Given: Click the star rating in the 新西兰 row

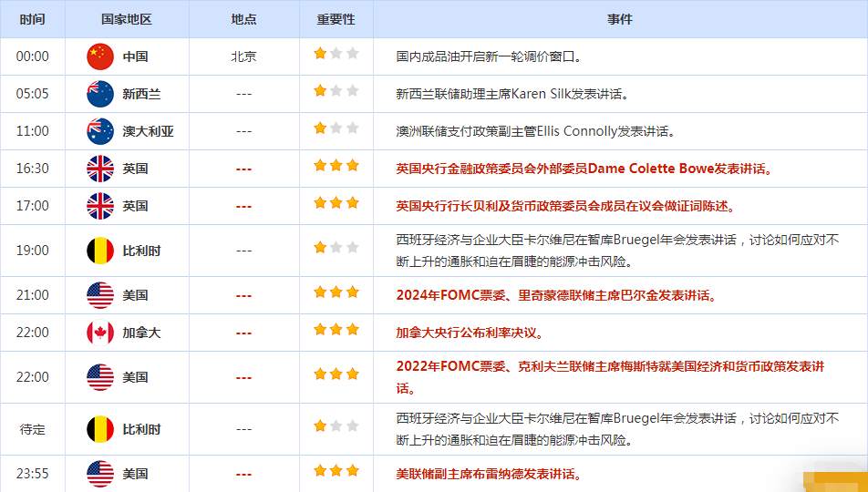Looking at the screenshot, I should pos(336,91).
